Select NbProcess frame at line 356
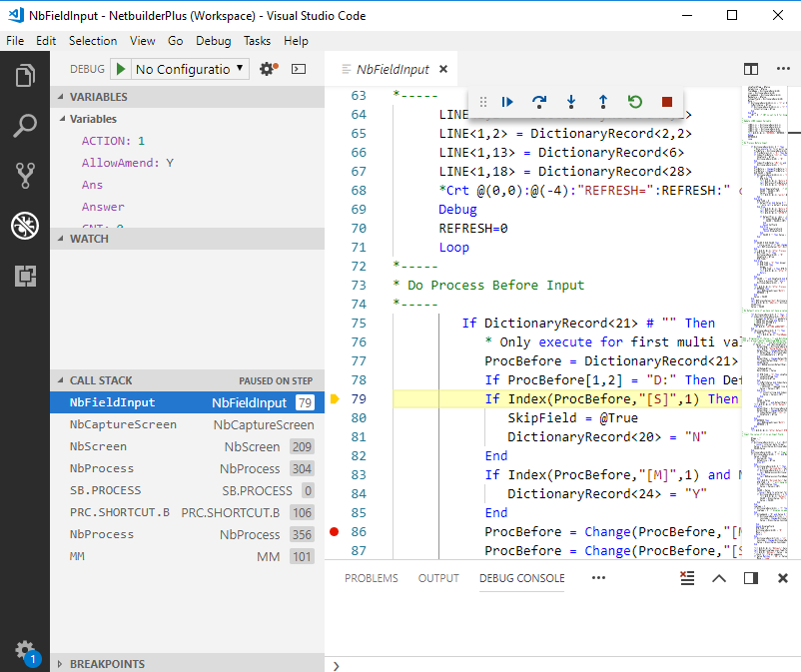Image resolution: width=801 pixels, height=672 pixels. pyautogui.click(x=187, y=534)
